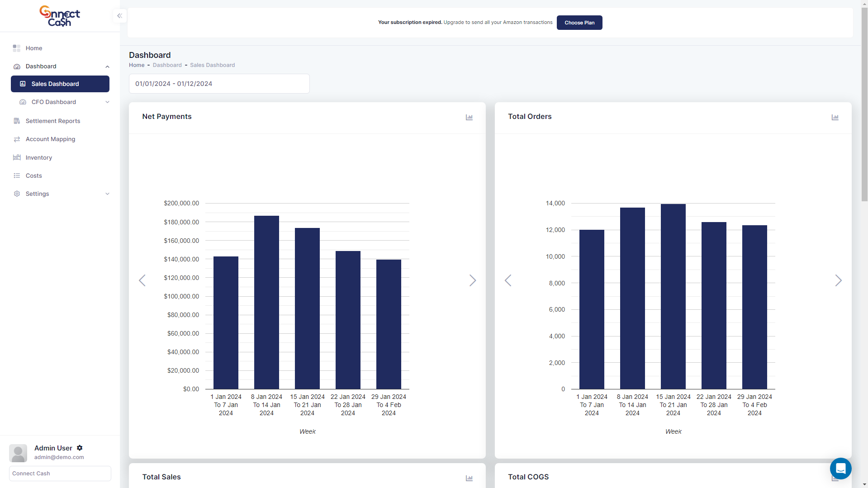
Task: Navigate to Inventory in sidebar
Action: [x=38, y=158]
